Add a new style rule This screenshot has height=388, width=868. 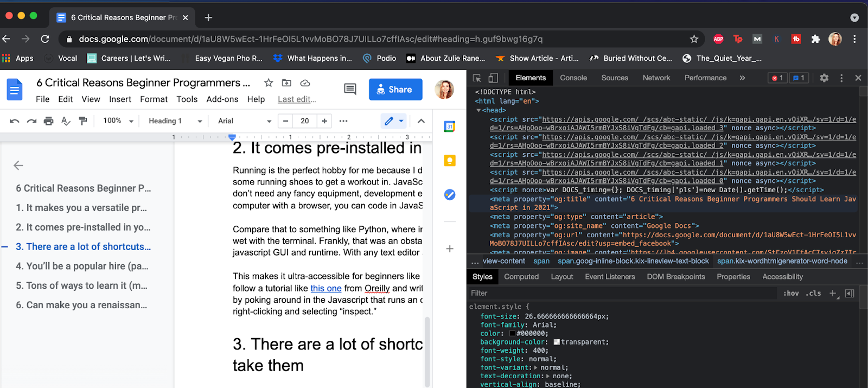(x=833, y=294)
